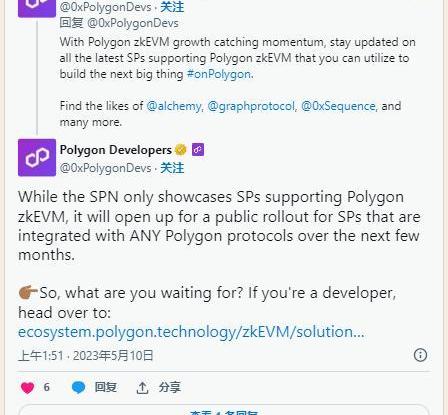Click the share upload arrow icon
This screenshot has height=415, width=448.
pos(142,388)
